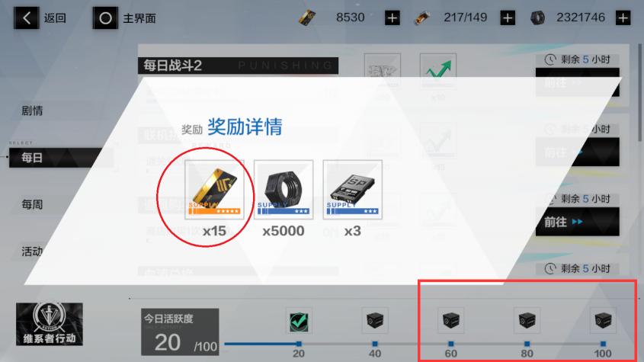Select the nut coin reward x5000
Screen dimensions: 644x362
[284, 190]
